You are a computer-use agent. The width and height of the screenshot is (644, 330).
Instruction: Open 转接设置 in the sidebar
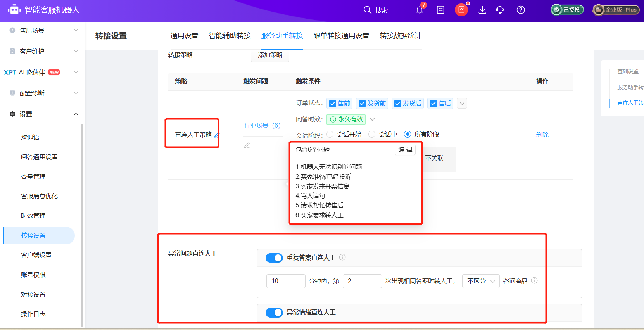pos(39,235)
